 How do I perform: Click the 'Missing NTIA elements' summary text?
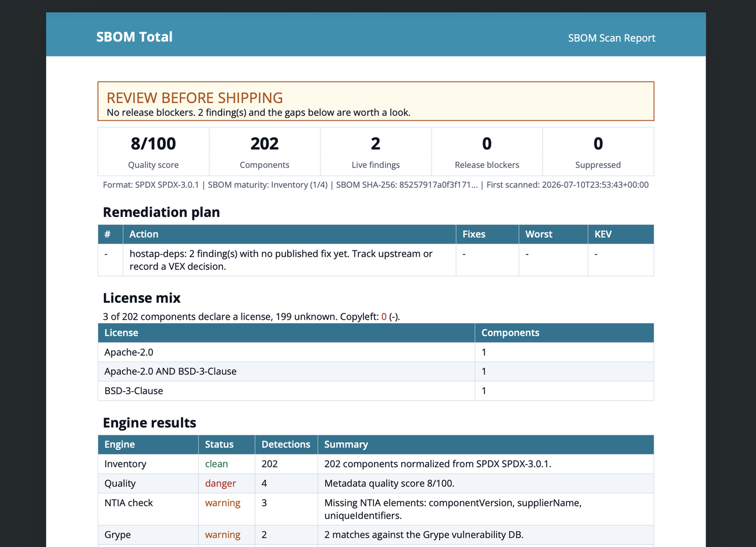pyautogui.click(x=453, y=509)
